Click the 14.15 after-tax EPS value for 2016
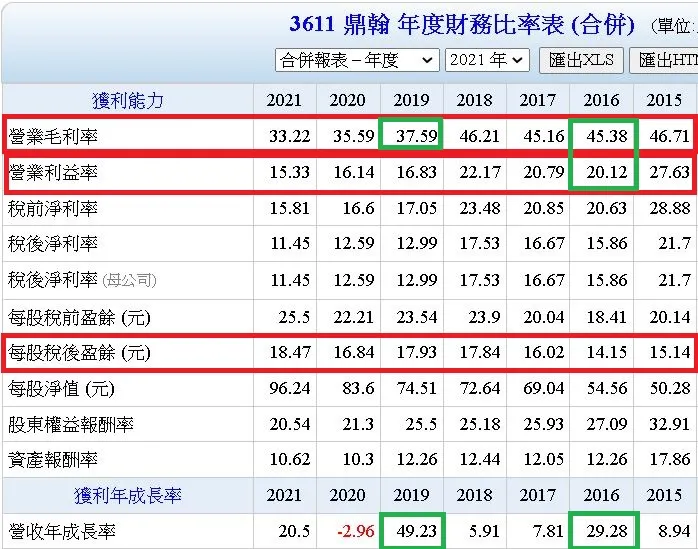The width and height of the screenshot is (698, 549). click(x=607, y=352)
